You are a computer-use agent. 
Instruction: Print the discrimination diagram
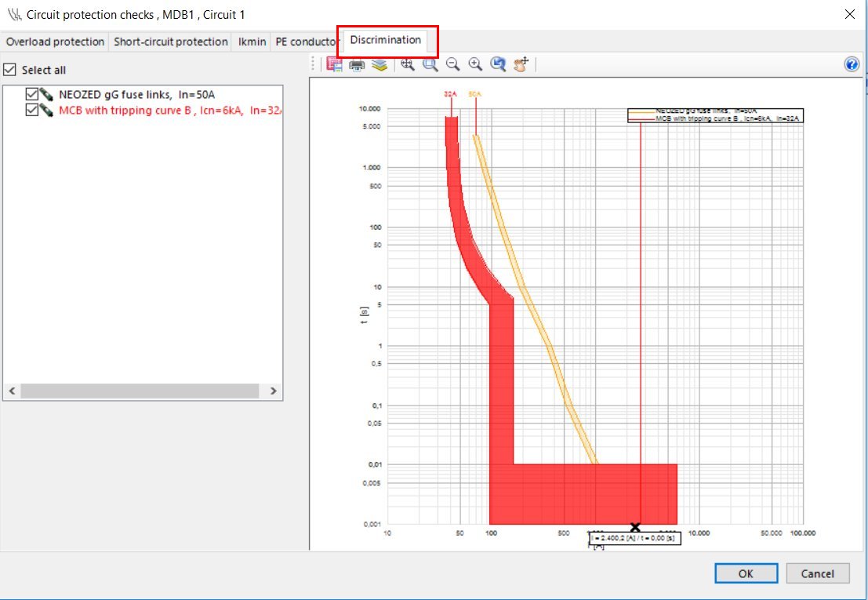(x=357, y=65)
